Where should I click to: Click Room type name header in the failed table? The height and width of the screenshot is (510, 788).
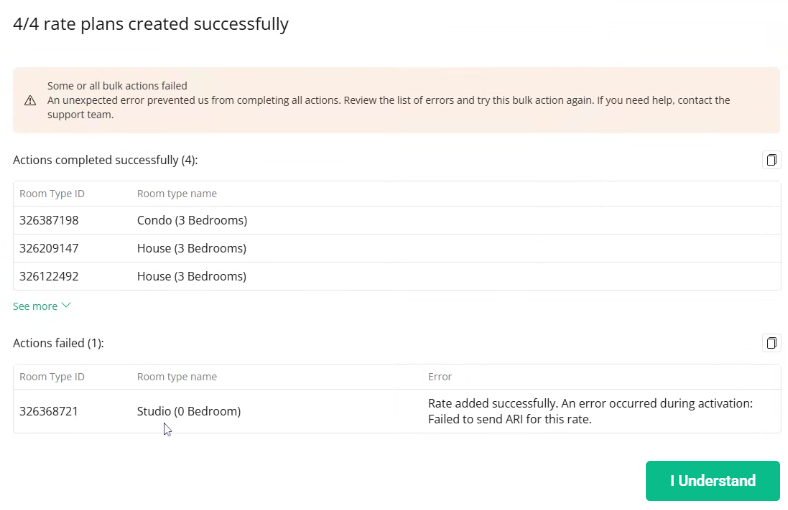pyautogui.click(x=176, y=377)
